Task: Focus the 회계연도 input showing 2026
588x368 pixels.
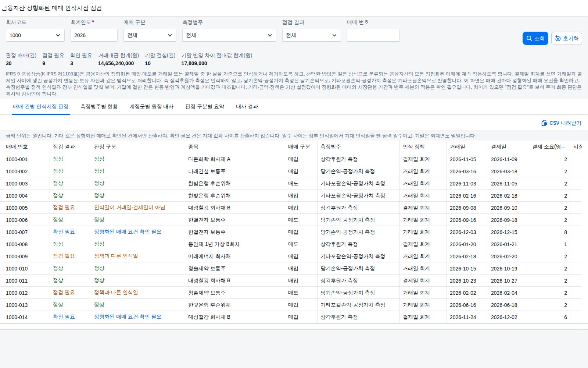Action: (x=94, y=35)
